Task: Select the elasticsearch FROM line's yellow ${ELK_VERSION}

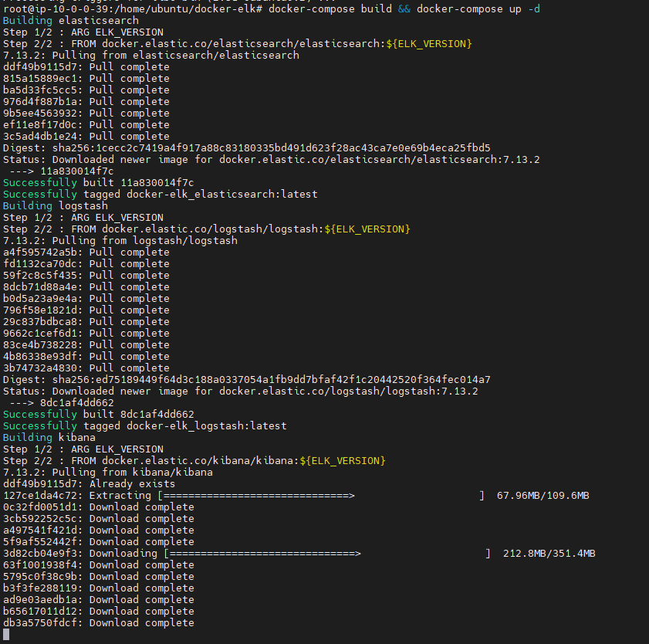Action: [429, 43]
